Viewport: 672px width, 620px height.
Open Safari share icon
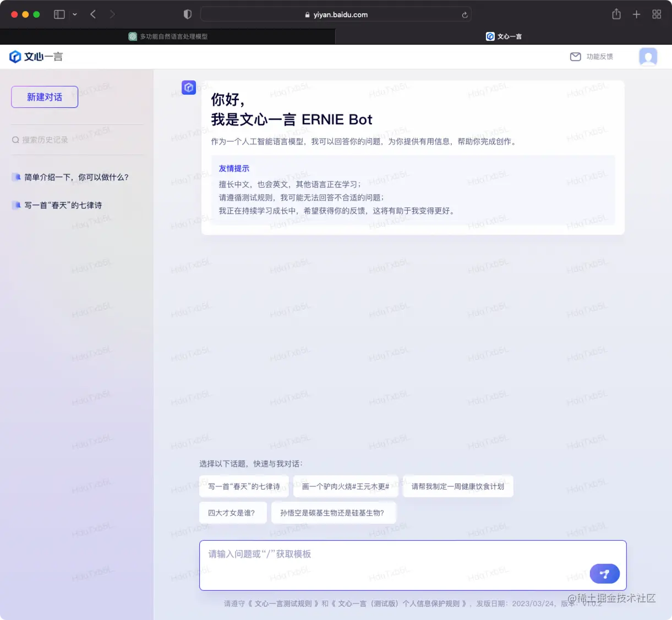(x=616, y=14)
